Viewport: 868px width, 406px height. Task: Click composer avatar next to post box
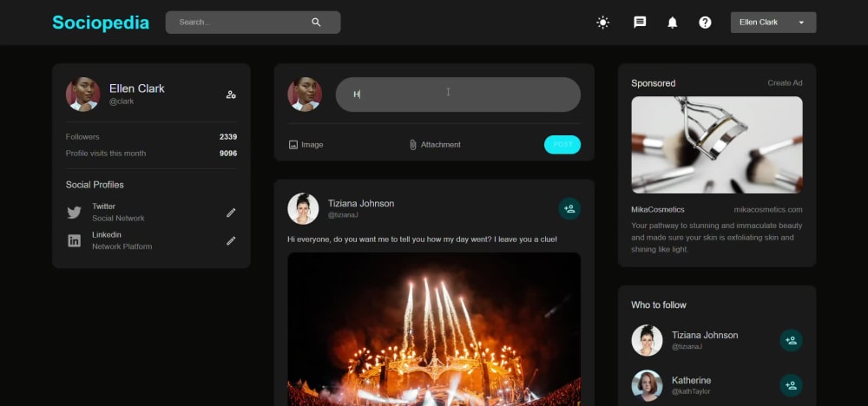pos(305,94)
